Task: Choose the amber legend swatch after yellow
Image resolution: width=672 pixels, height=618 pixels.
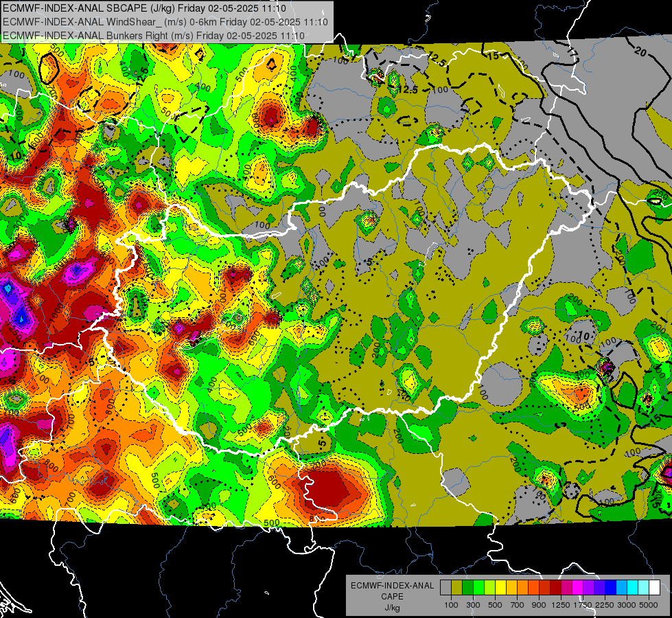Action: (x=511, y=587)
